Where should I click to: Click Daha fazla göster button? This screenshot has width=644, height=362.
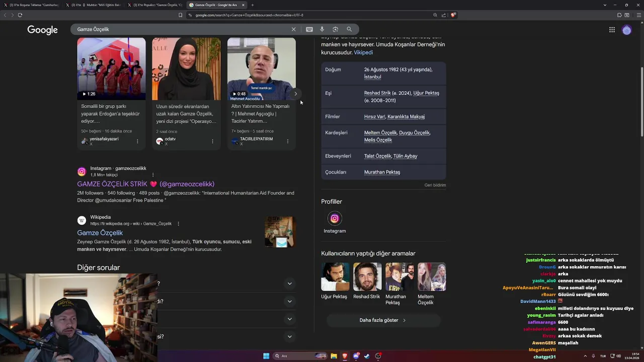(383, 320)
